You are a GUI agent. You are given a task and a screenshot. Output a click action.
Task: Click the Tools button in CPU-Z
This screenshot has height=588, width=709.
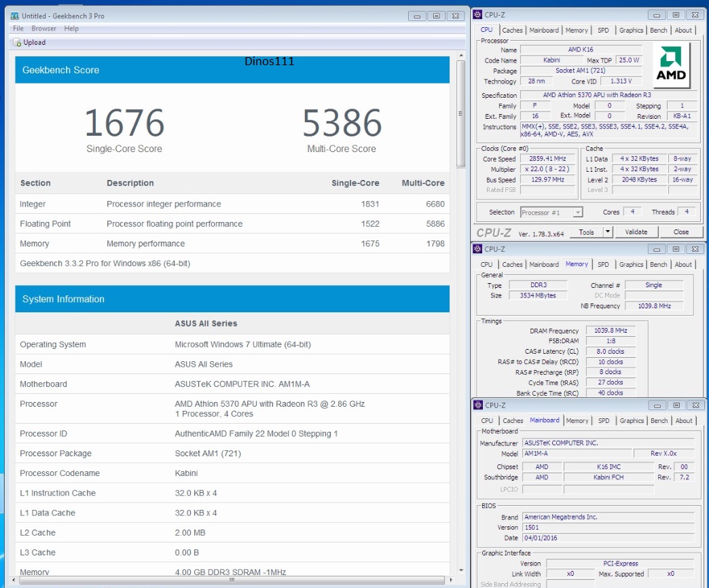[x=586, y=232]
